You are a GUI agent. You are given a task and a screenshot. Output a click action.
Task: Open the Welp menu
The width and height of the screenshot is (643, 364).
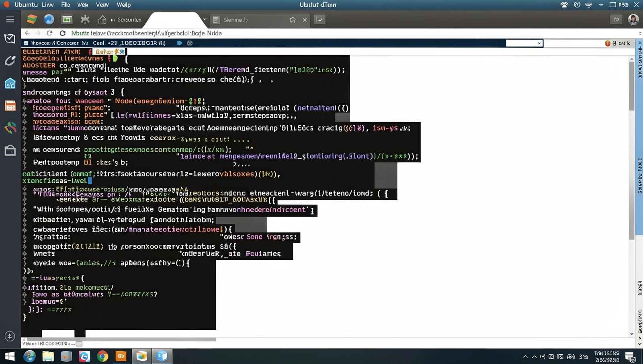[x=124, y=5]
